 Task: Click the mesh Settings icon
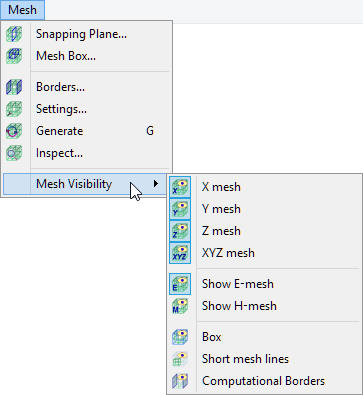[x=14, y=109]
